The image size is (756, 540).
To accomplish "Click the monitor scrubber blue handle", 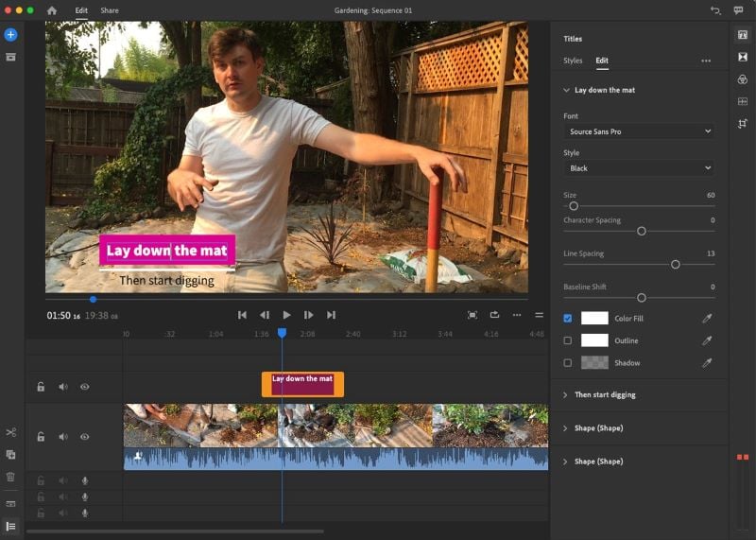I will pos(93,300).
